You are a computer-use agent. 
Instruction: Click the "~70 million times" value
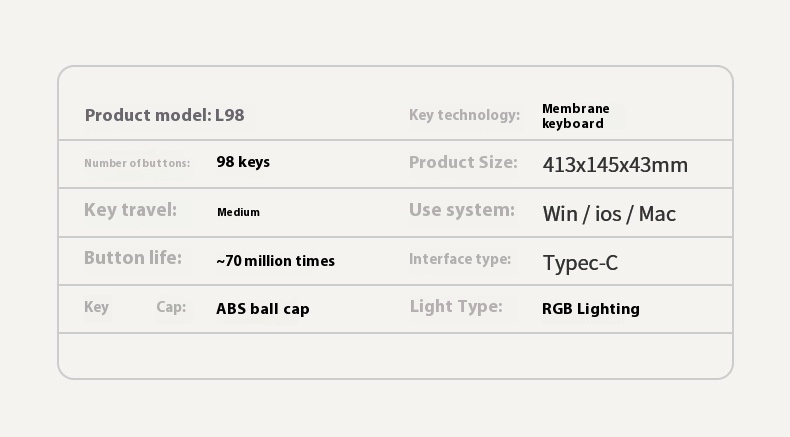click(275, 261)
